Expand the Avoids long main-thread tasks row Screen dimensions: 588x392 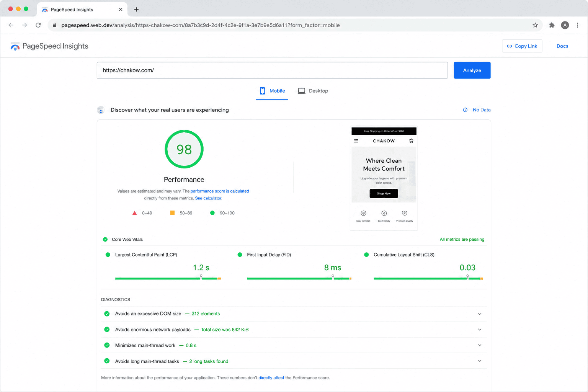coord(480,361)
